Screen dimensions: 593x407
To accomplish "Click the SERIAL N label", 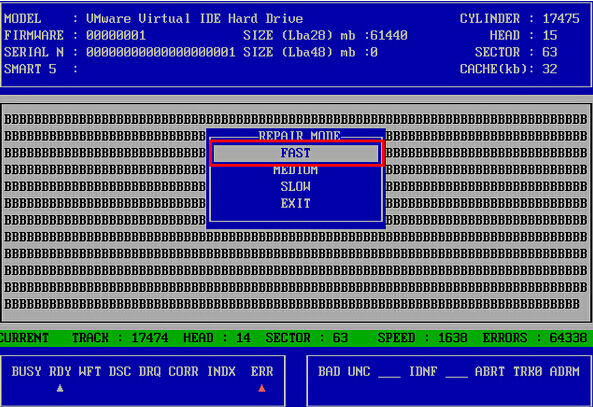I will coord(34,52).
